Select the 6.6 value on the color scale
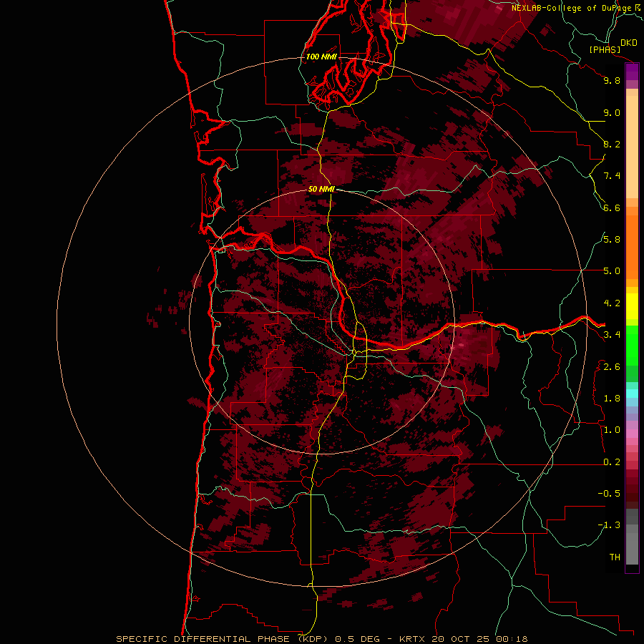The height and width of the screenshot is (644, 644). coord(612,208)
